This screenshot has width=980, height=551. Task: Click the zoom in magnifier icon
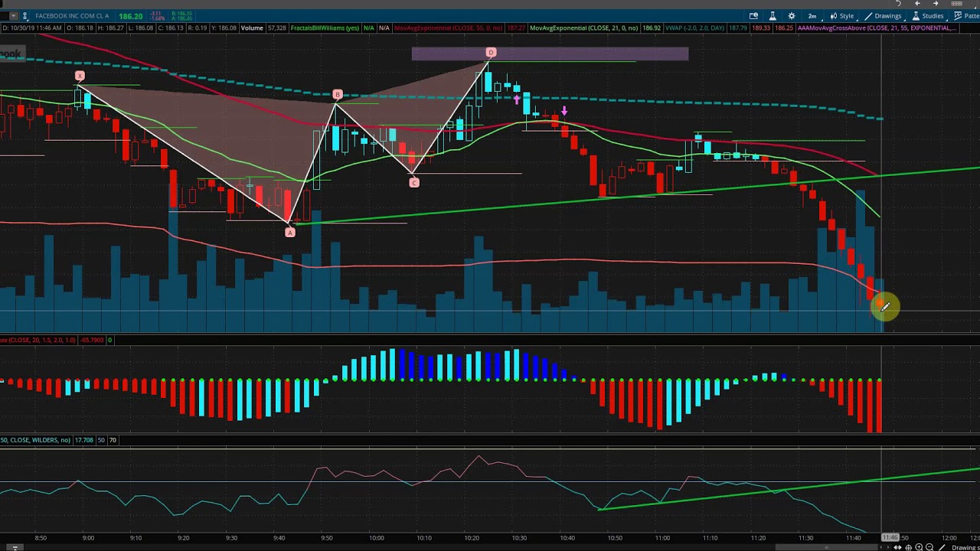click(919, 547)
